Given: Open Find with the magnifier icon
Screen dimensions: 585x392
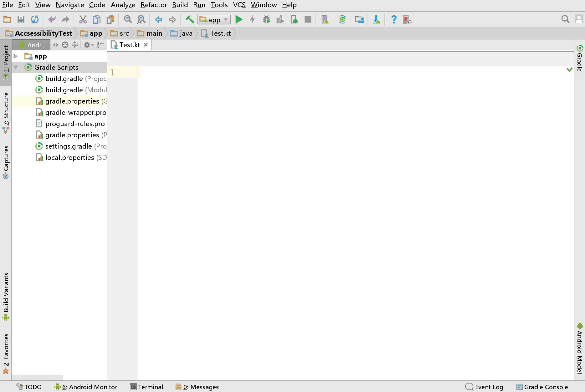Looking at the screenshot, I should tap(128, 20).
